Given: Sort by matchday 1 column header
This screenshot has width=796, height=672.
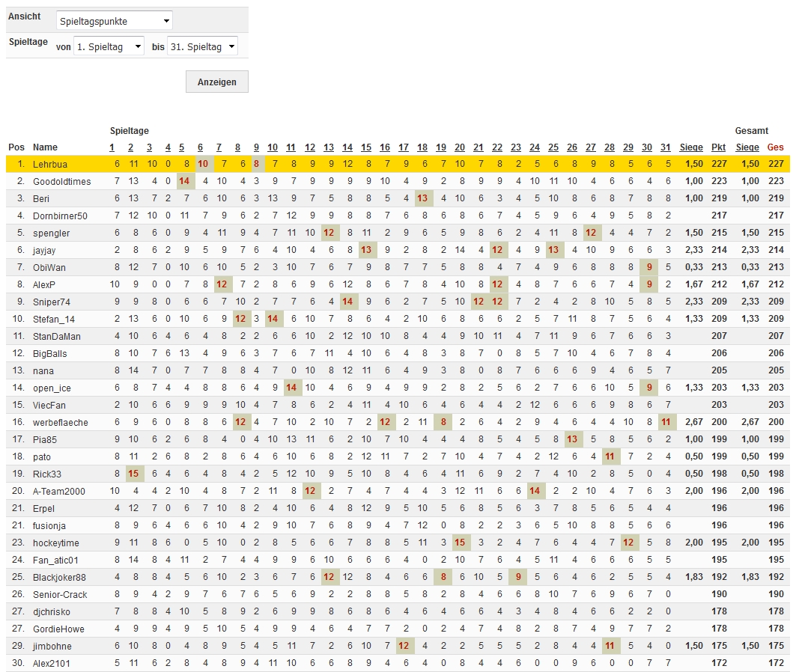Looking at the screenshot, I should point(112,147).
